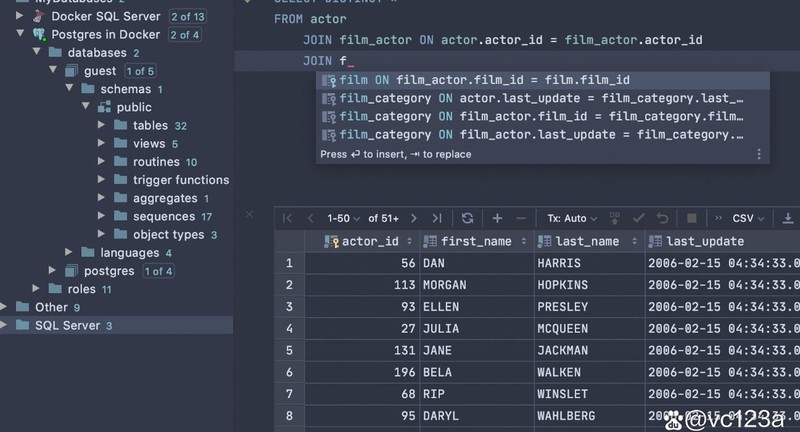The width and height of the screenshot is (800, 432).
Task: Reload the result grid with the refresh icon
Action: tap(467, 218)
